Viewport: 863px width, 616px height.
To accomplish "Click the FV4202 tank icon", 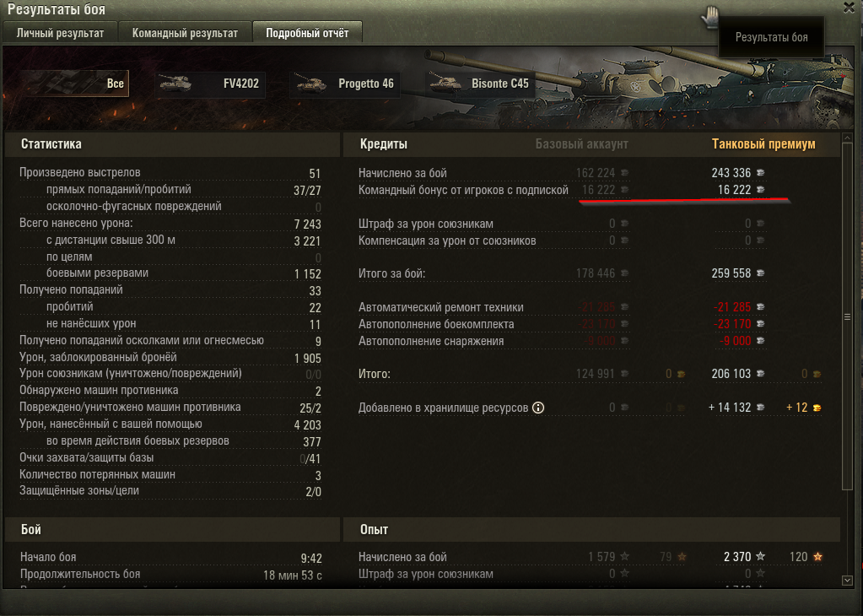I will 175,84.
